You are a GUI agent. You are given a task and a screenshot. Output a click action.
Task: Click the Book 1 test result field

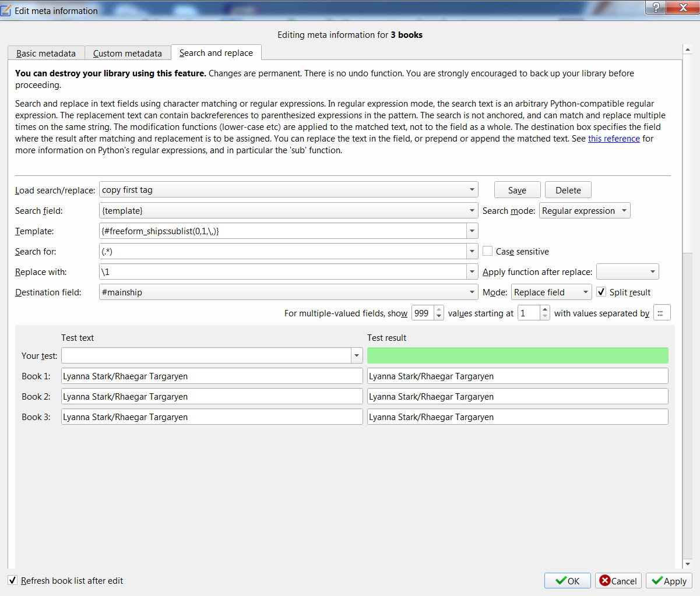tap(518, 376)
